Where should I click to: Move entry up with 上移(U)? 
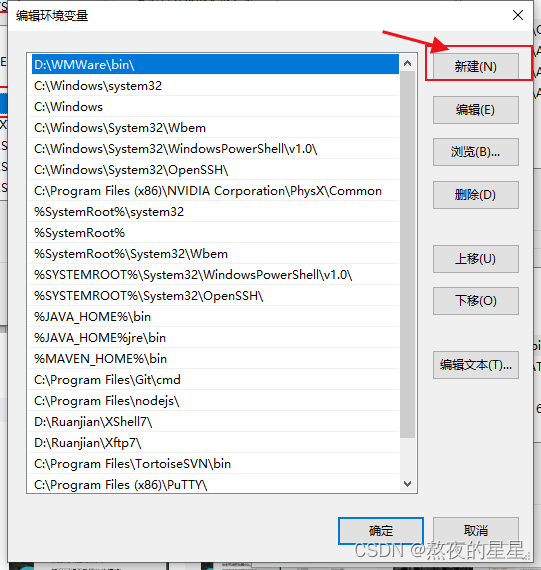(x=476, y=259)
